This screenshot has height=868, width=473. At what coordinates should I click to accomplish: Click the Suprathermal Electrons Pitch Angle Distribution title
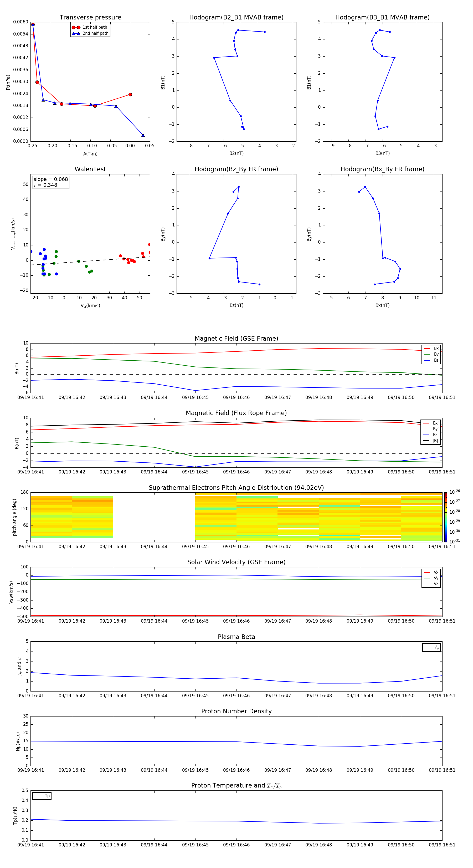pos(236,488)
